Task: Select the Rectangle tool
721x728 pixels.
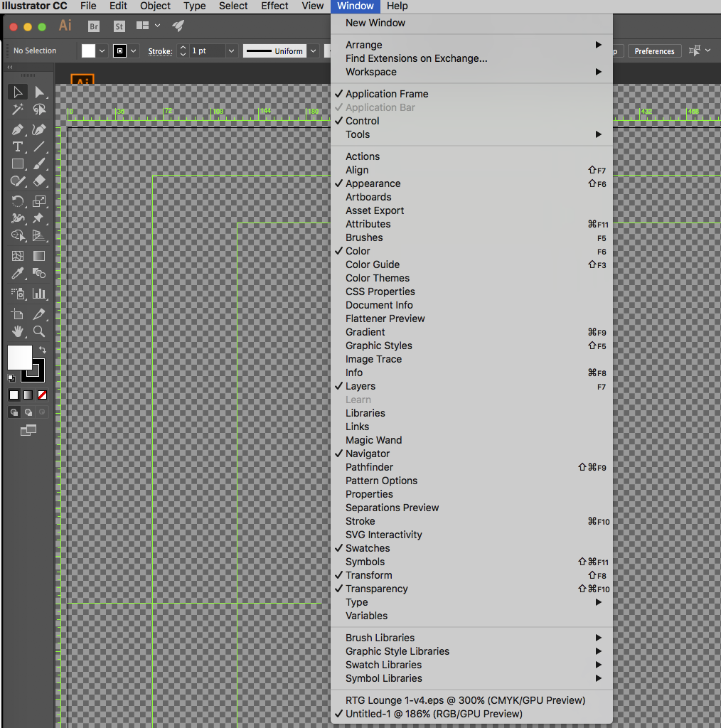Action: (18, 164)
